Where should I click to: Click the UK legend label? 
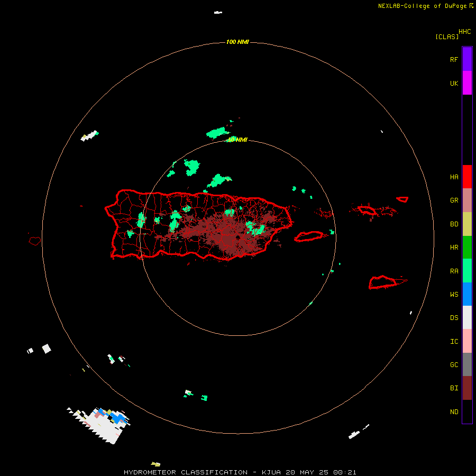(454, 84)
